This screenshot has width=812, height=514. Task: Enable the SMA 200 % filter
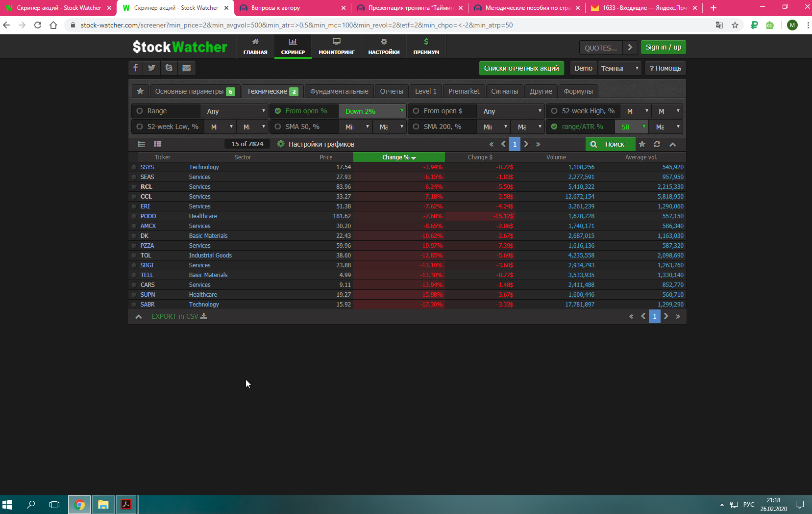click(x=416, y=127)
